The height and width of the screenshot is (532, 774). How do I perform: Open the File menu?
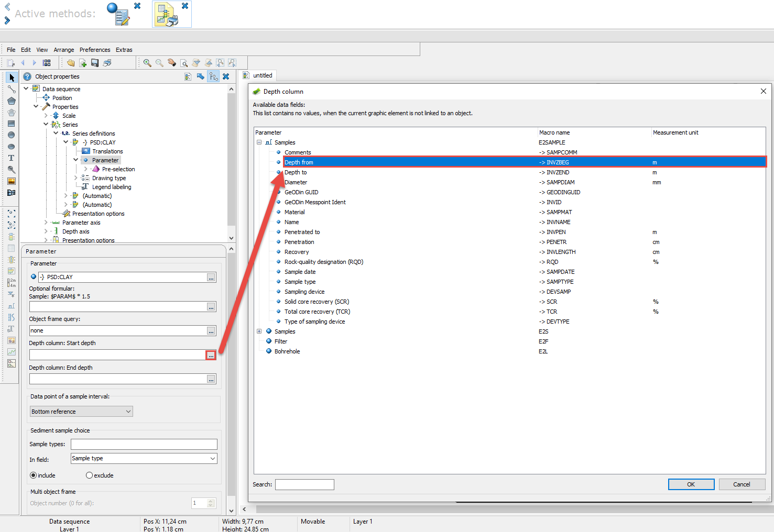point(11,50)
